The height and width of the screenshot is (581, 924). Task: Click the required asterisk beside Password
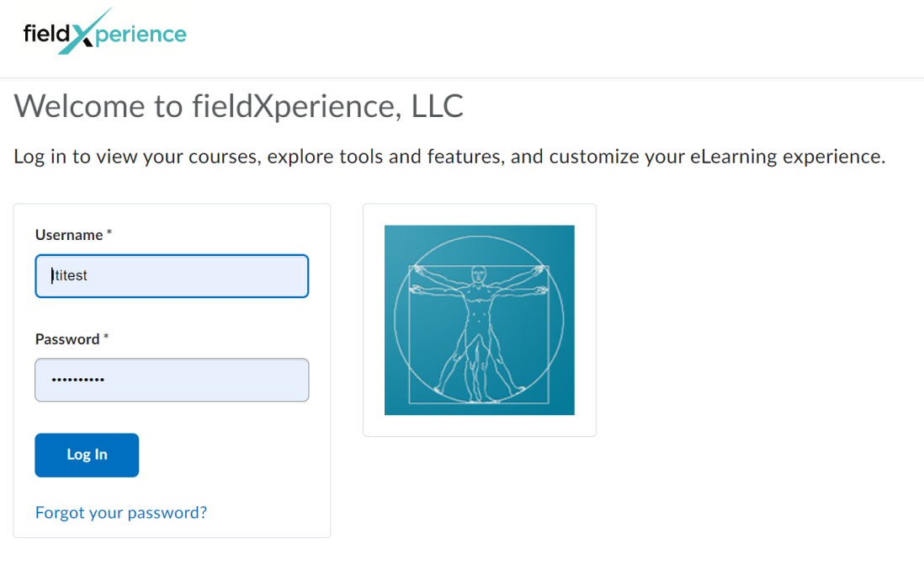click(x=106, y=337)
